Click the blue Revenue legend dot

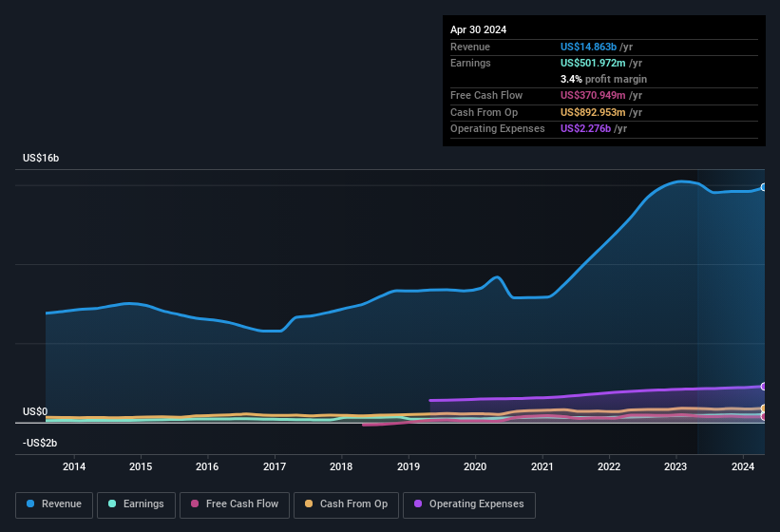coord(31,504)
